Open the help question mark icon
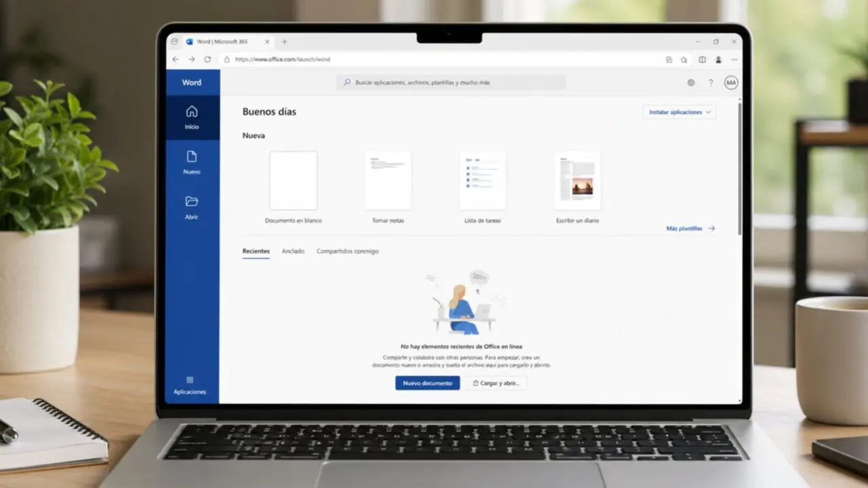The width and height of the screenshot is (868, 488). tap(711, 83)
